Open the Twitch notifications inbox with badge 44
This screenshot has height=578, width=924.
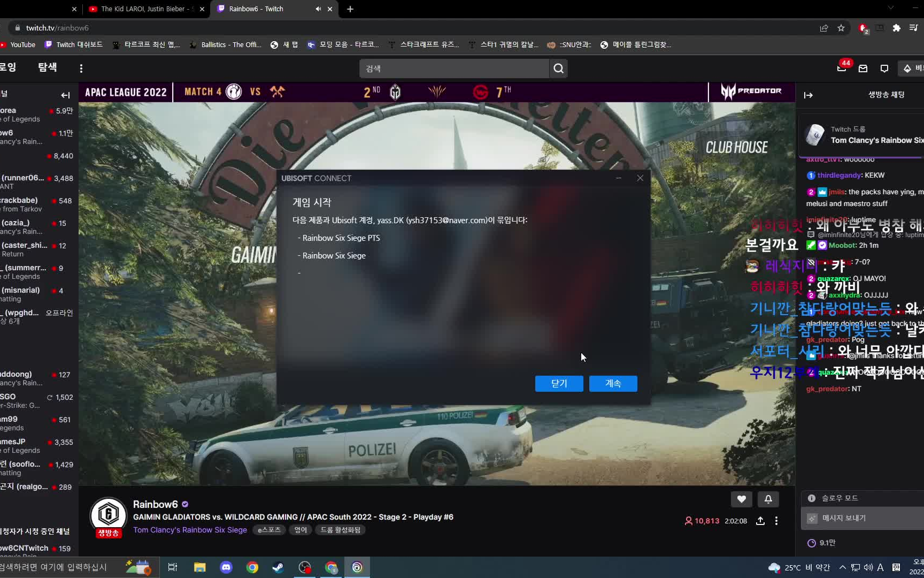842,68
